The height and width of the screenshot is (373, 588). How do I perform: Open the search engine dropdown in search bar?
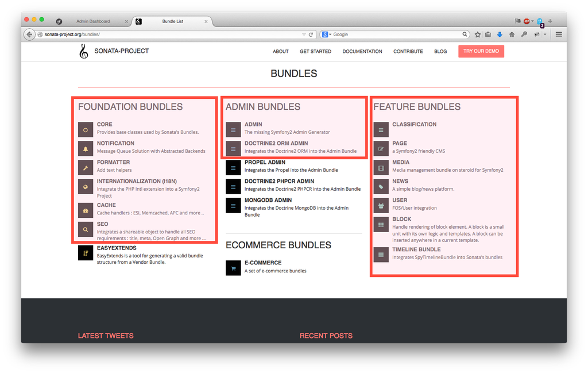click(x=326, y=34)
